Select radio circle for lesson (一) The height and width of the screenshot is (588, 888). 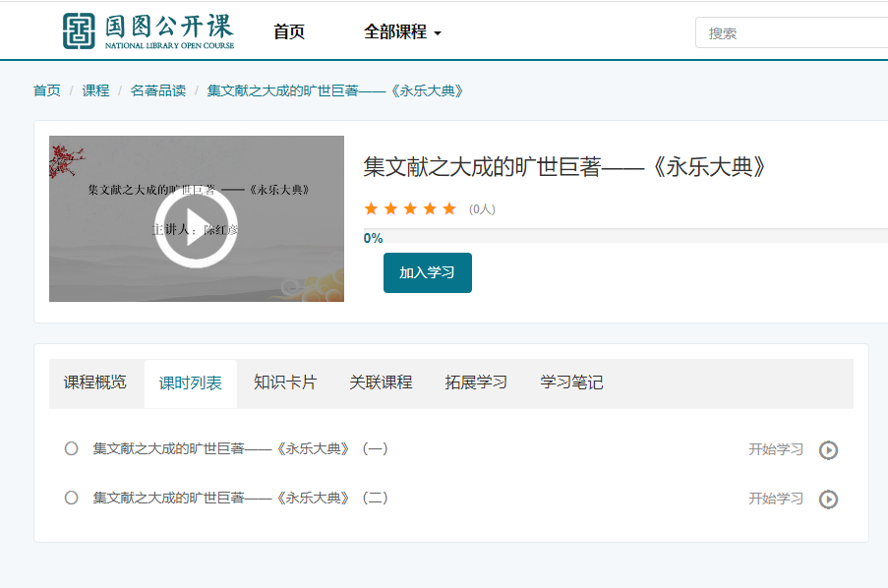coord(72,448)
